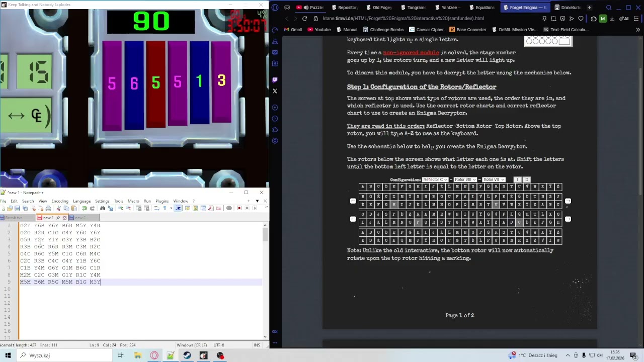Click the New file icon in Notepad++
The height and width of the screenshot is (362, 644).
coord(4,208)
